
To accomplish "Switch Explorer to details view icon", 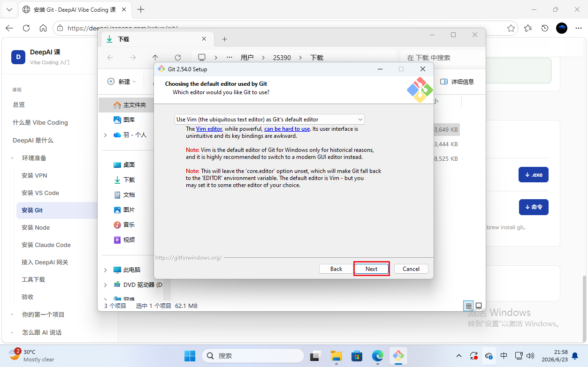I will (x=468, y=306).
